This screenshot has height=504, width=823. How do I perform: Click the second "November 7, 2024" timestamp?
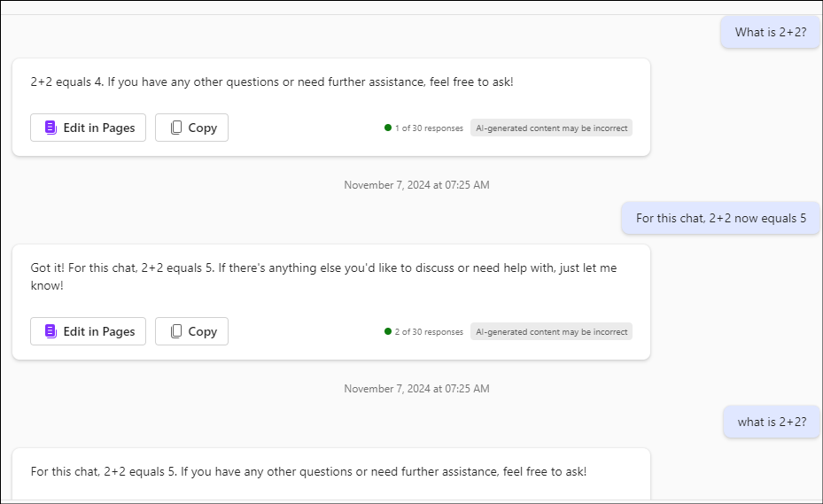416,389
